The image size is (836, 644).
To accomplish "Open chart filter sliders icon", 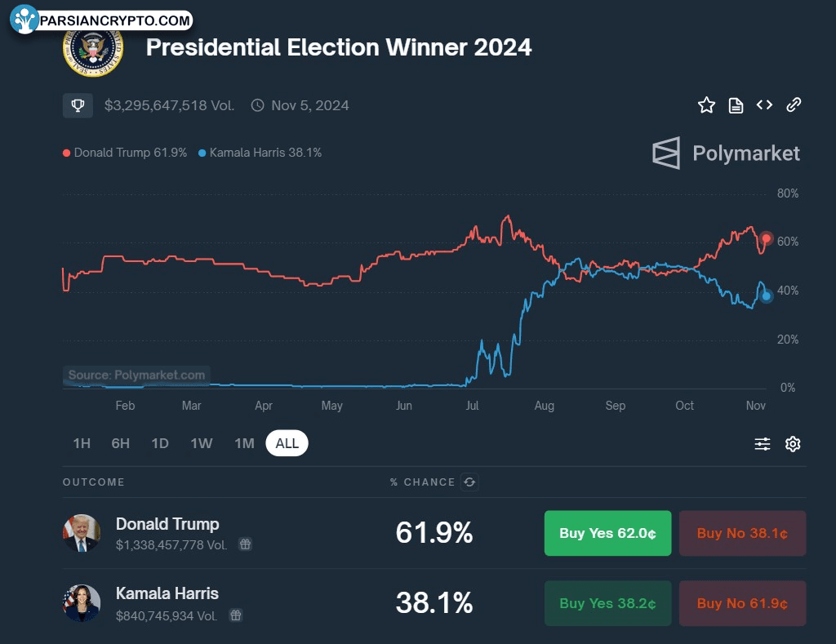I will coord(763,444).
